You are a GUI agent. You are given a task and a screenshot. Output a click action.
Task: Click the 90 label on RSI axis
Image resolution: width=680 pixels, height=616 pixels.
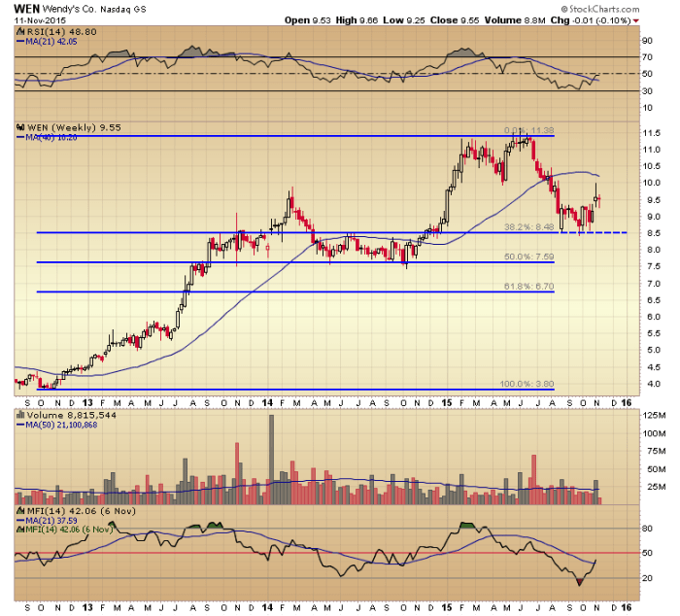click(647, 41)
